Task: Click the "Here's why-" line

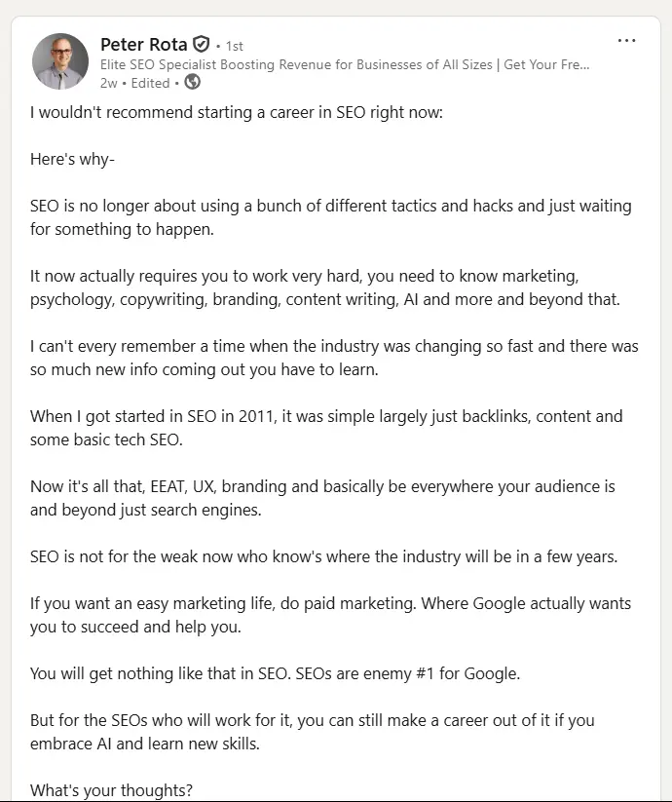Action: pyautogui.click(x=72, y=160)
